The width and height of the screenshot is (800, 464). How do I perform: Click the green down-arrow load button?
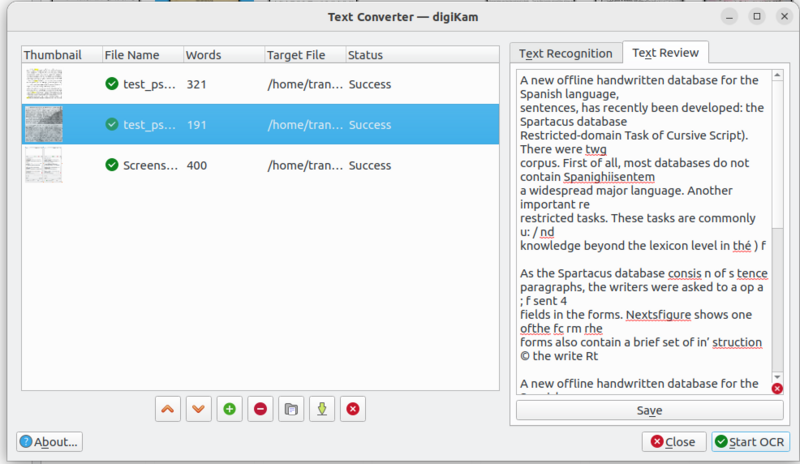321,408
